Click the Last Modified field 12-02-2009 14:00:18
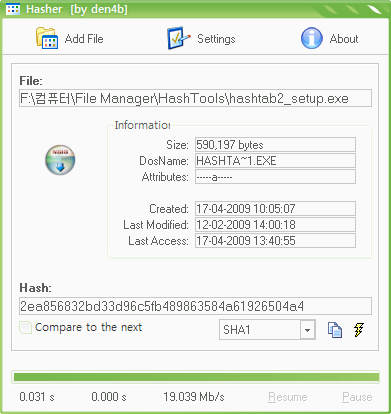Image resolution: width=391 pixels, height=414 pixels. coord(275,225)
